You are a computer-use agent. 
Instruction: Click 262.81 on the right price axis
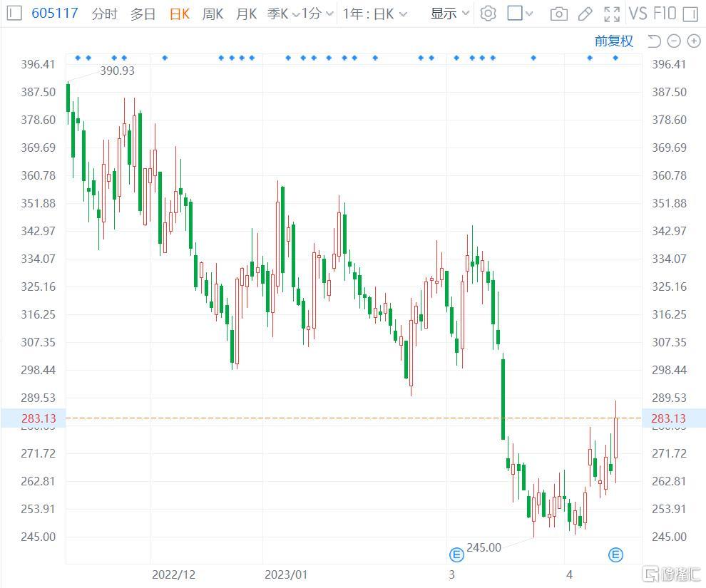click(x=670, y=481)
